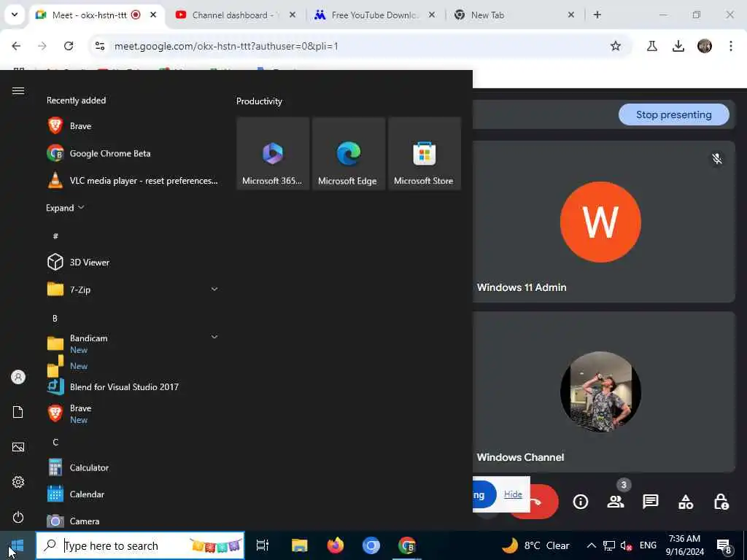Launch Calculator app

[x=133, y=467]
